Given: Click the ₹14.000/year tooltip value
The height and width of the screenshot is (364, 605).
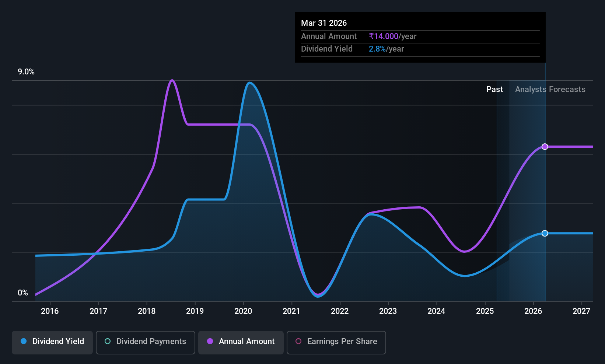Looking at the screenshot, I should [x=393, y=36].
